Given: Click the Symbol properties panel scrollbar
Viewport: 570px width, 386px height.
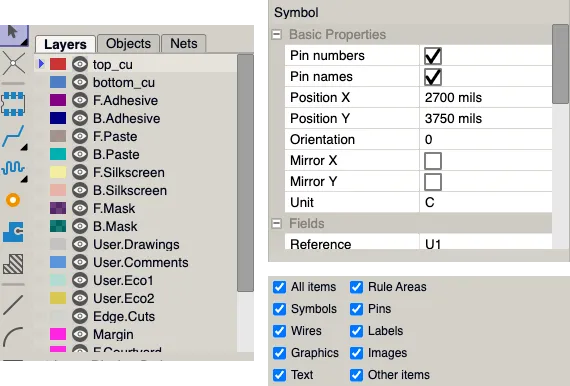Looking at the screenshot, I should click(x=560, y=64).
